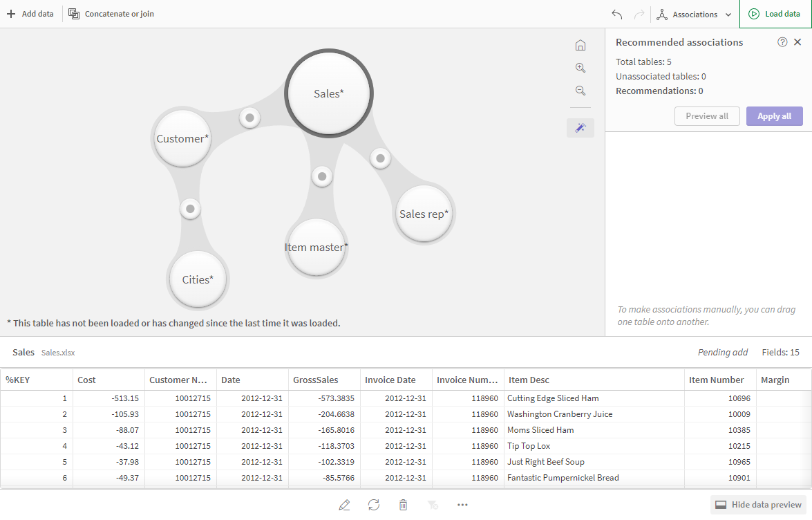Click the Load data button
The image size is (812, 520).
coord(775,14)
